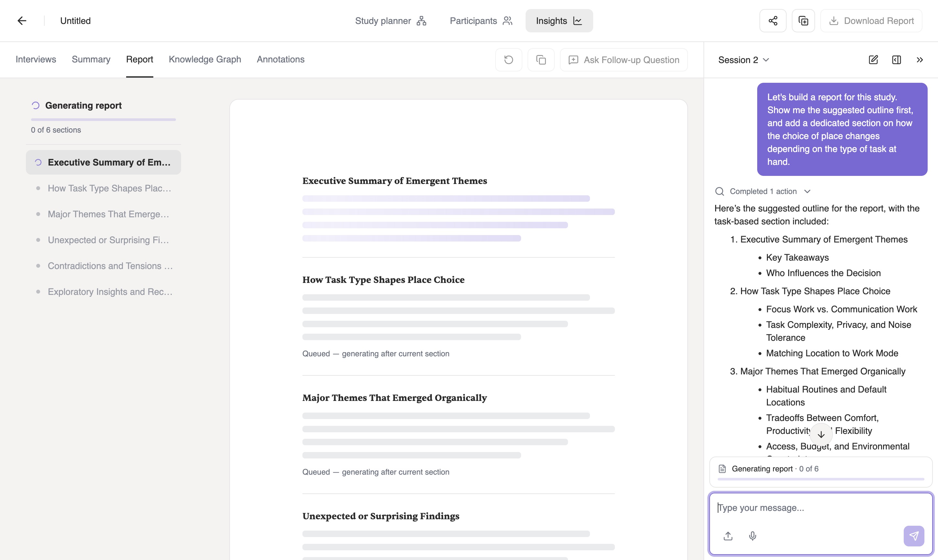Switch to the Interviews tab

[x=36, y=59]
